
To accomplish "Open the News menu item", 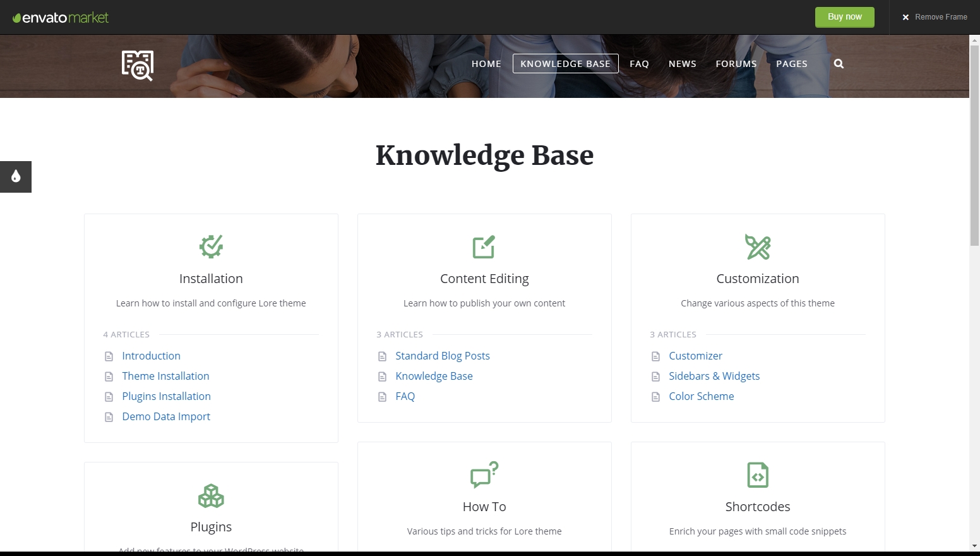I will click(683, 64).
